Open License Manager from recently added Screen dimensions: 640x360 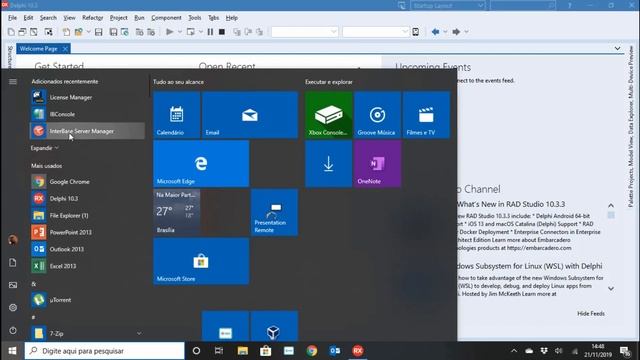(x=87, y=98)
